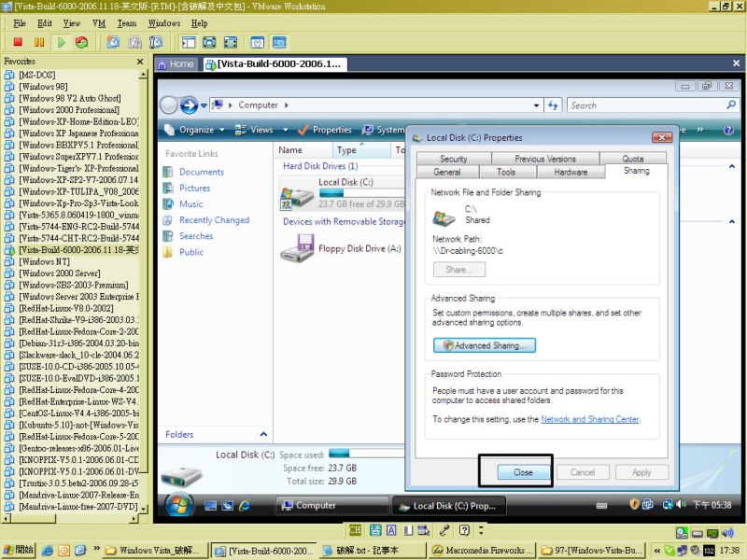
Task: Click the Console view toolbar icon
Action: (x=279, y=42)
